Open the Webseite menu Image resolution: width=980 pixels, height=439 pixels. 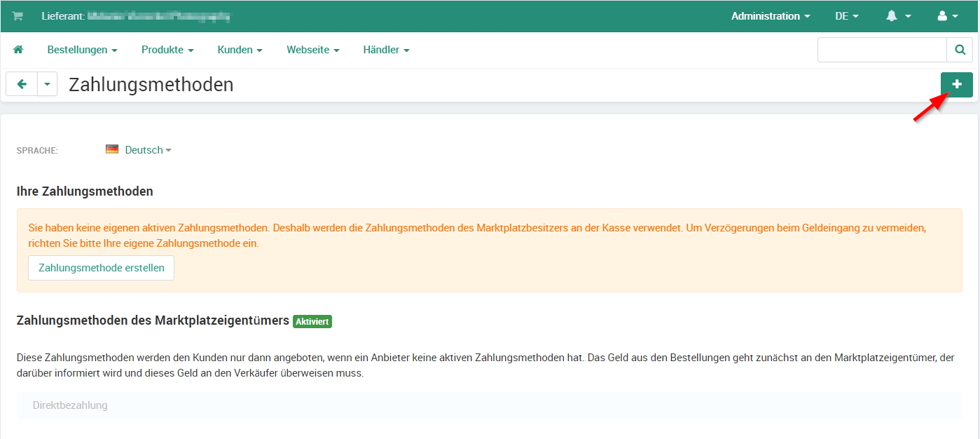pos(312,50)
